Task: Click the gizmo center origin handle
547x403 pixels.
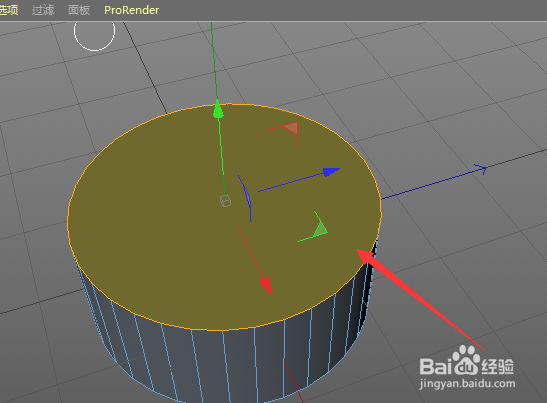Action: [225, 201]
